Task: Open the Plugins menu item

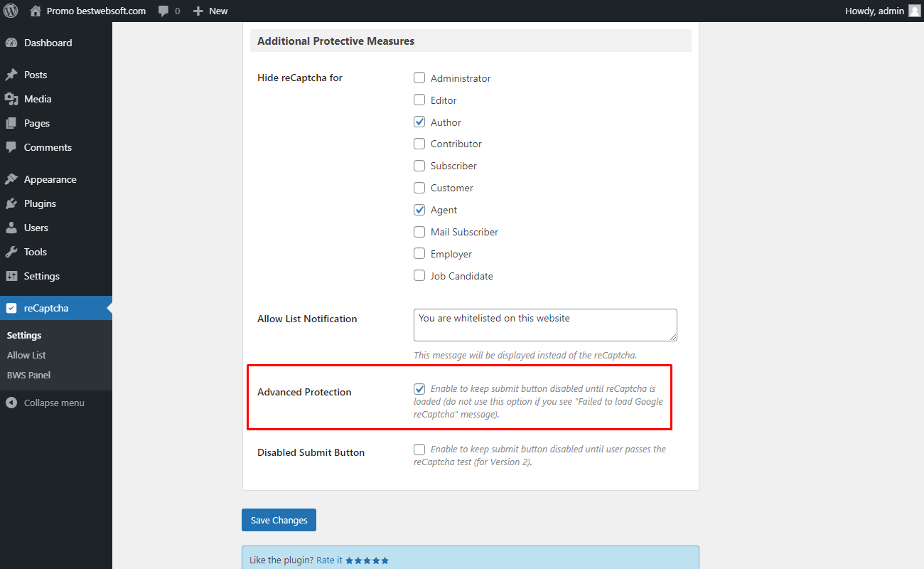Action: tap(56, 203)
